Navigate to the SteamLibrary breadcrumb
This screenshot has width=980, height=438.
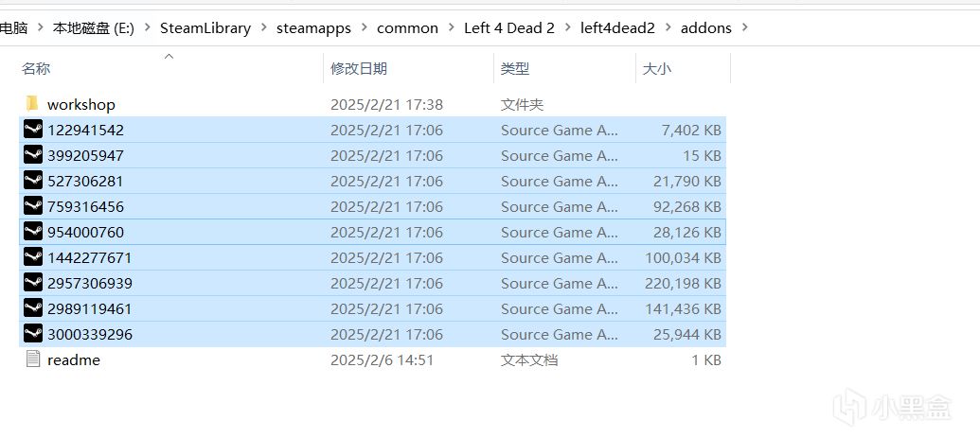(205, 27)
